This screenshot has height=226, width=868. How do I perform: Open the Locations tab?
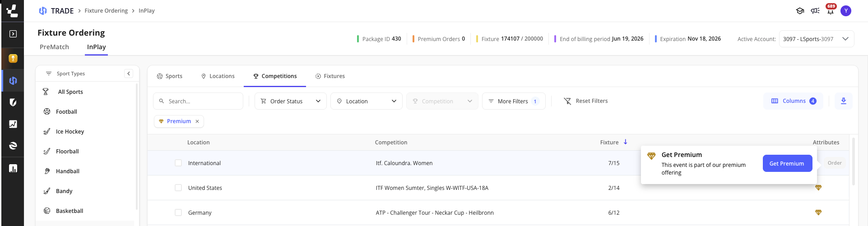pos(218,76)
